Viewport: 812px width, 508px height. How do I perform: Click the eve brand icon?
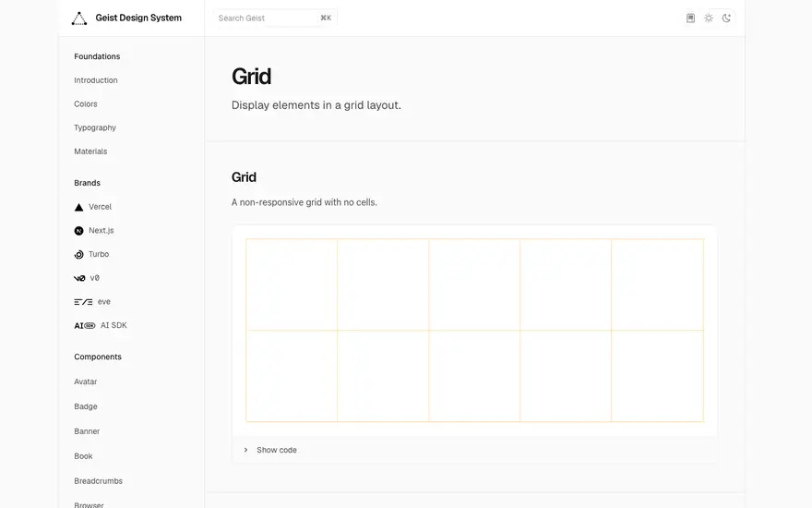pos(83,302)
